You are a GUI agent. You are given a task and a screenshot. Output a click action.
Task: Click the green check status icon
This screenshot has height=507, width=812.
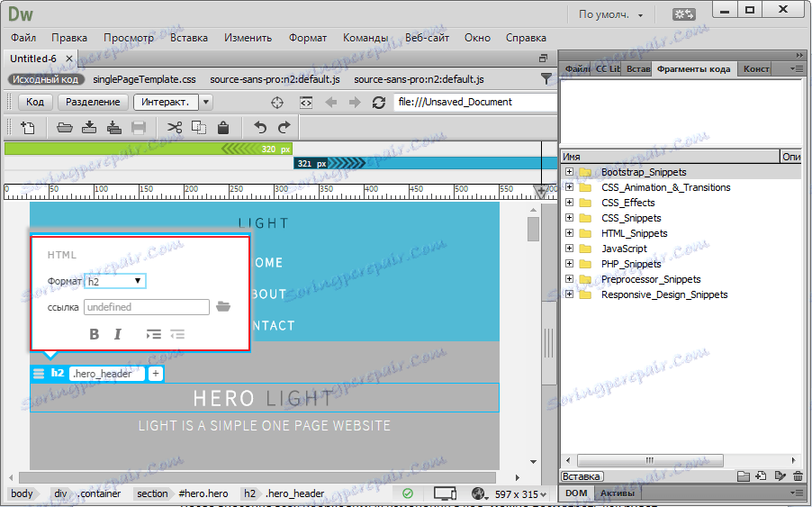coord(408,493)
